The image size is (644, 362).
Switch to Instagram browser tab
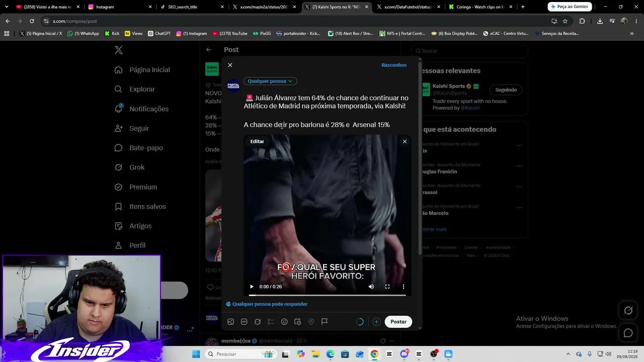click(x=119, y=7)
